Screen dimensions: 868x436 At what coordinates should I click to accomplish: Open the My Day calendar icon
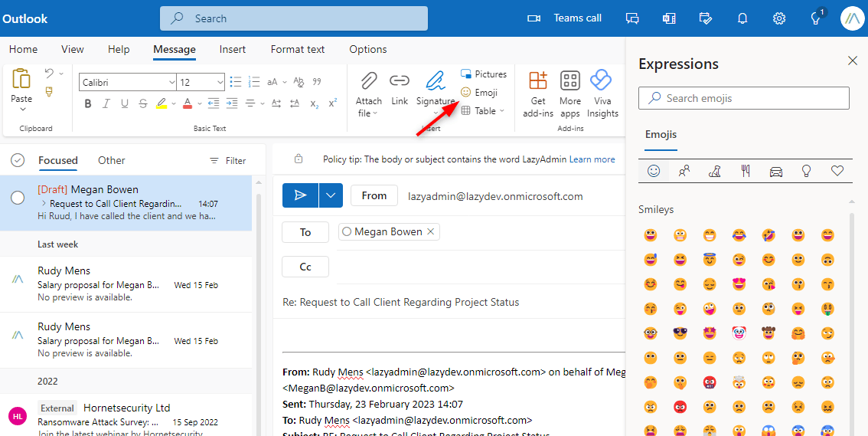coord(705,18)
